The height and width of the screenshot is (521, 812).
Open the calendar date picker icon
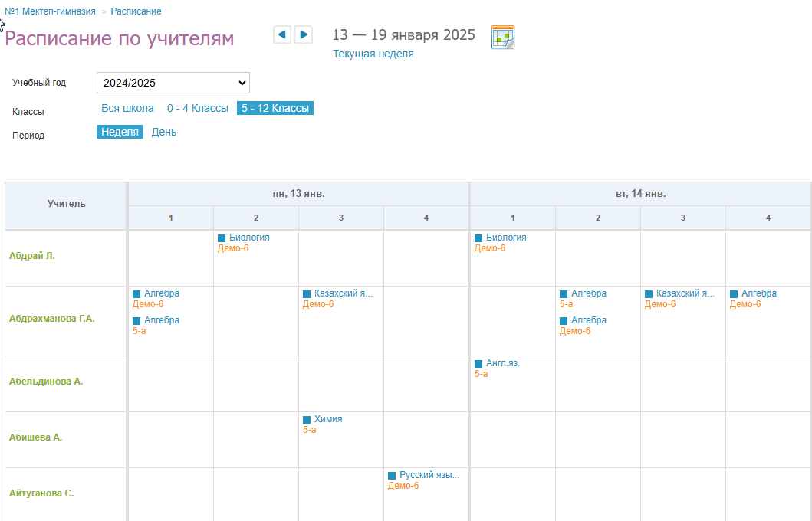click(503, 37)
